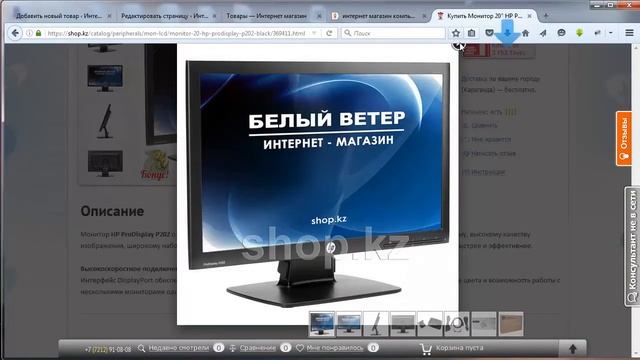Click the 'Мне нравится' link on product page

pyautogui.click(x=491, y=139)
